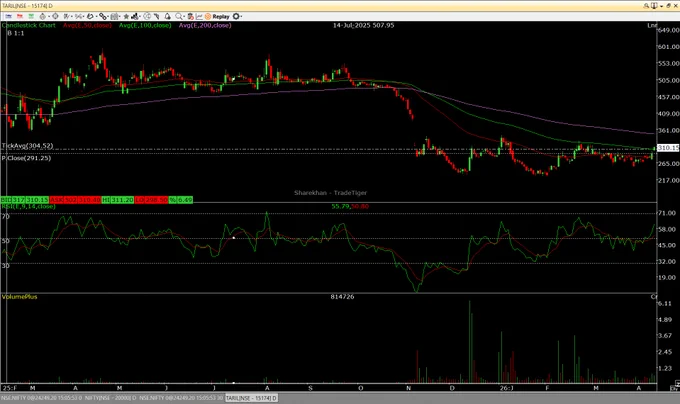
Task: Click the red Avg(E,50,close) legend
Action: coord(87,25)
